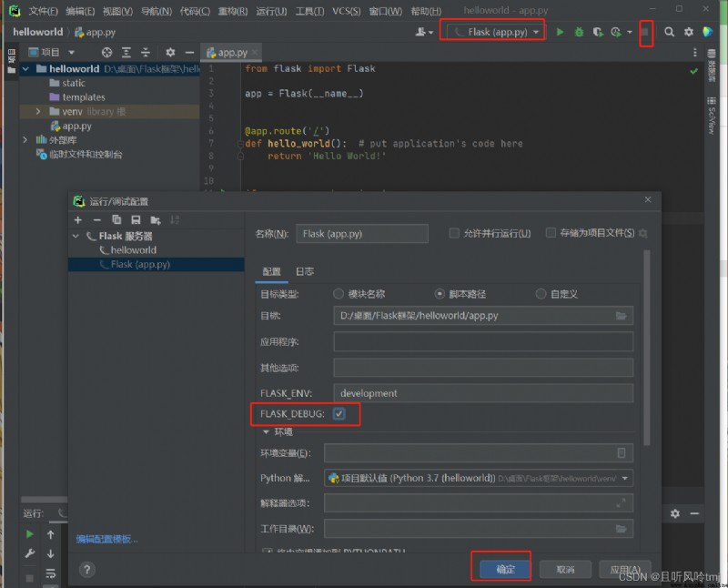Enable store as project file checkbox

[x=551, y=233]
